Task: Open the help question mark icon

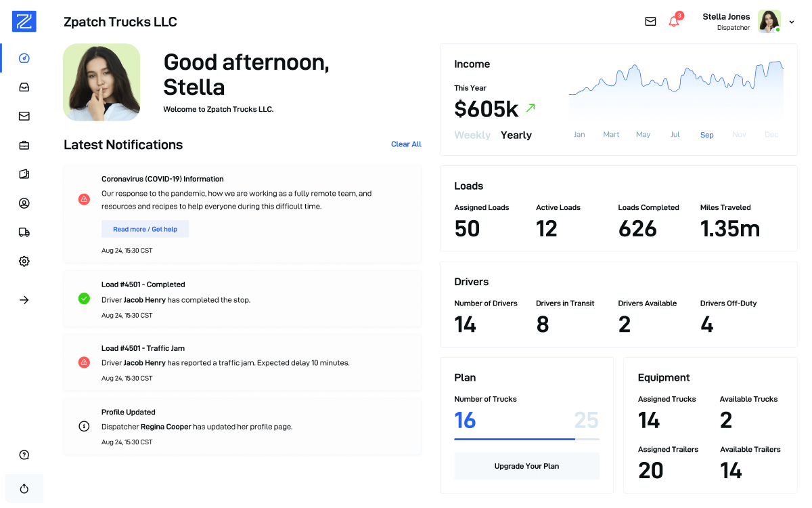Action: (x=24, y=454)
